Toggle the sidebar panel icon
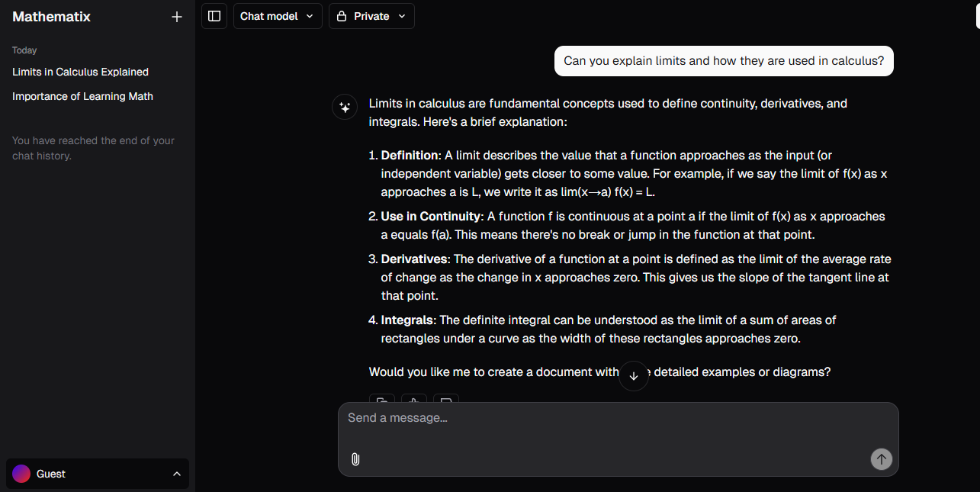The height and width of the screenshot is (492, 980). [x=214, y=16]
